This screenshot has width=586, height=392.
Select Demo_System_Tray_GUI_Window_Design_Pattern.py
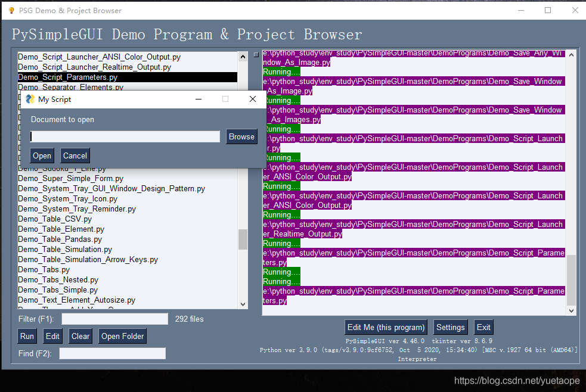(x=128, y=188)
